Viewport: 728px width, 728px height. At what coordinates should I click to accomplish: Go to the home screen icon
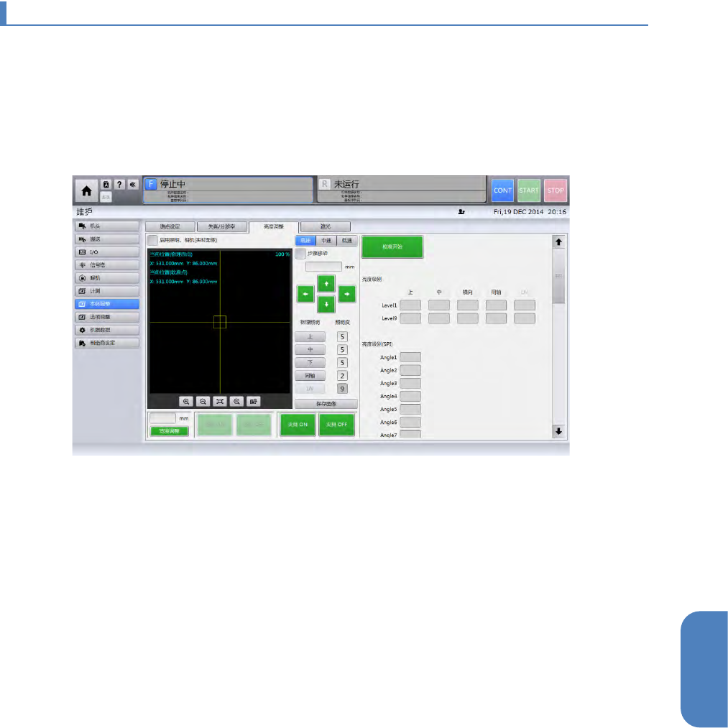[x=86, y=191]
